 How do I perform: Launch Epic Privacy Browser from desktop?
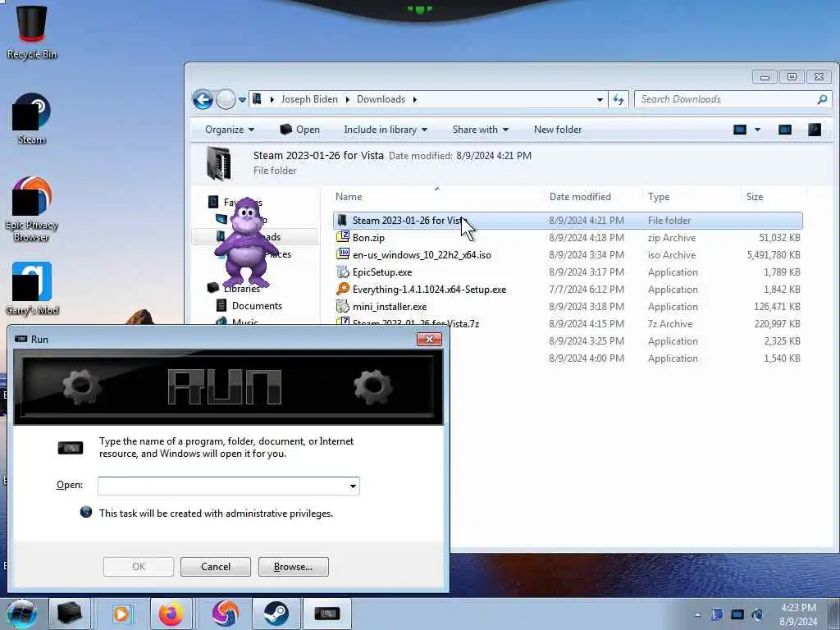pos(32,208)
